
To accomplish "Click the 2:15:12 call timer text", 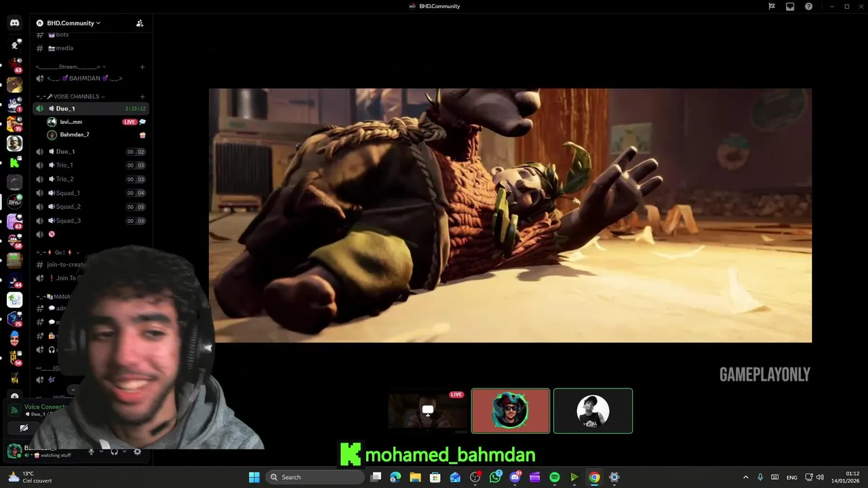I will point(136,108).
